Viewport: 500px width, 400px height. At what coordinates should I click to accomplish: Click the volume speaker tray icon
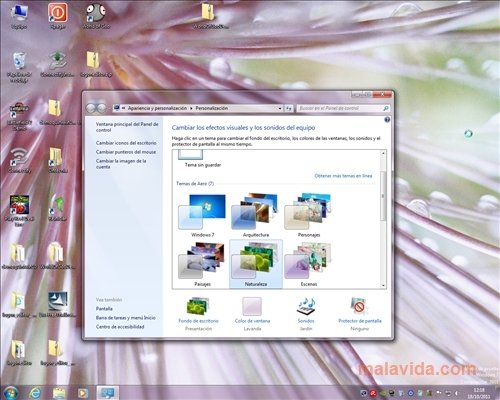coord(457,394)
